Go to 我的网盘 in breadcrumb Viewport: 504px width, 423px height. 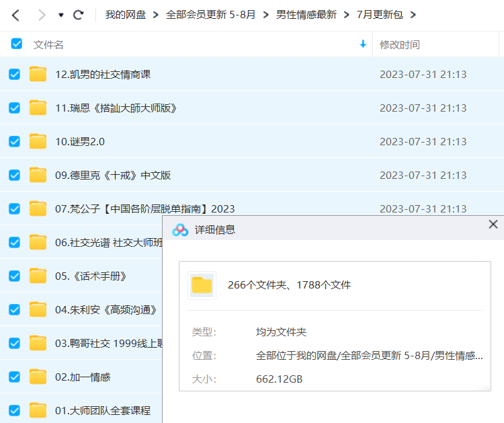click(125, 15)
